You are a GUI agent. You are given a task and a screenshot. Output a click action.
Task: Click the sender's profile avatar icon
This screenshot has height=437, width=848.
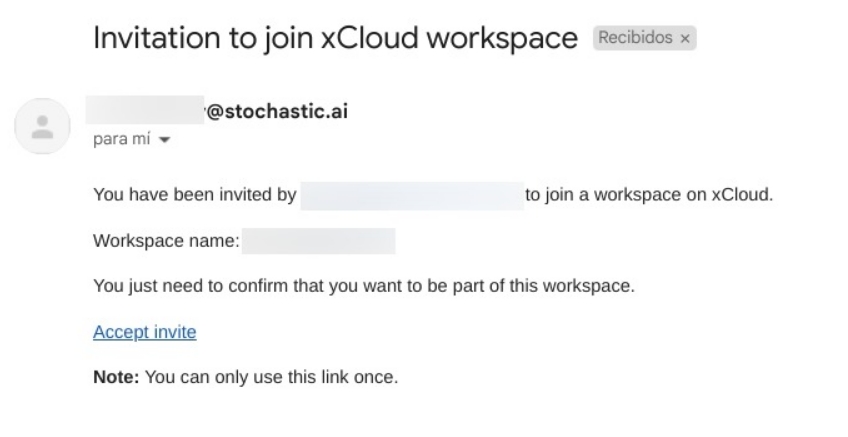(42, 126)
